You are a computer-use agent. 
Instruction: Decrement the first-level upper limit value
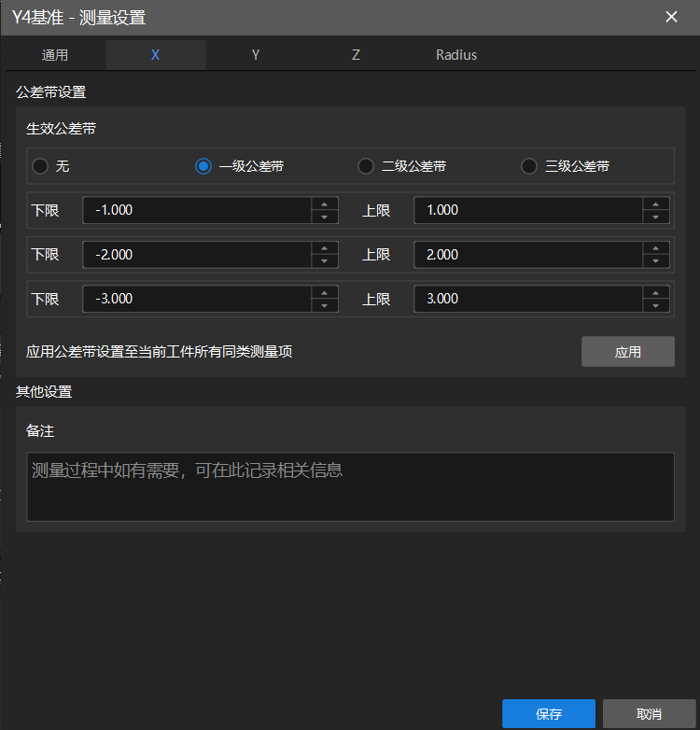[655, 217]
